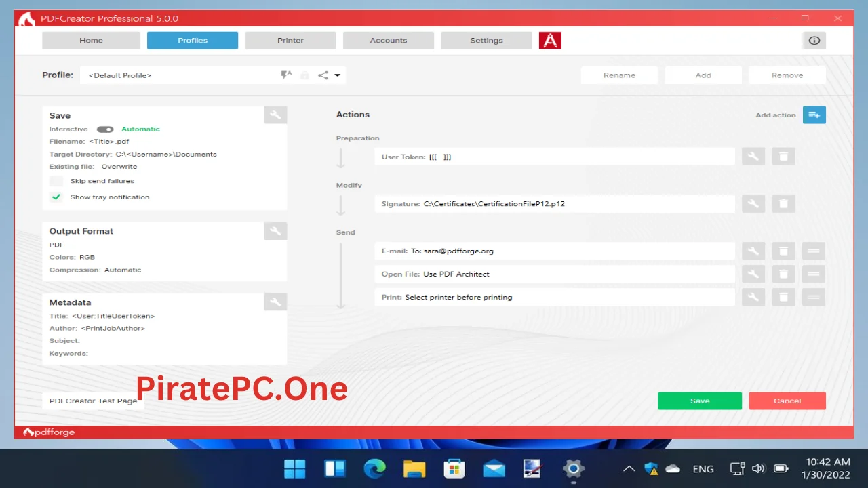Image resolution: width=868 pixels, height=488 pixels.
Task: Uncheck Show tray notification
Action: [56, 197]
